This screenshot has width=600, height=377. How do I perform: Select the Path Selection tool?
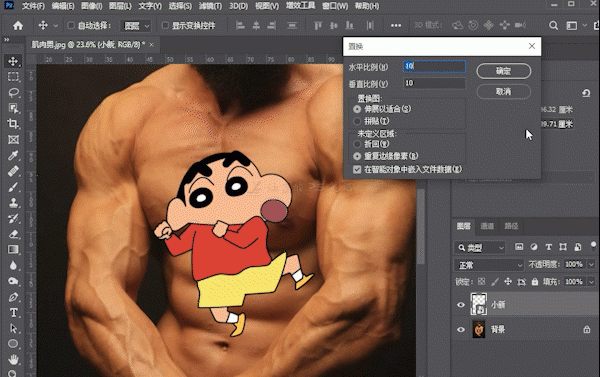13,328
